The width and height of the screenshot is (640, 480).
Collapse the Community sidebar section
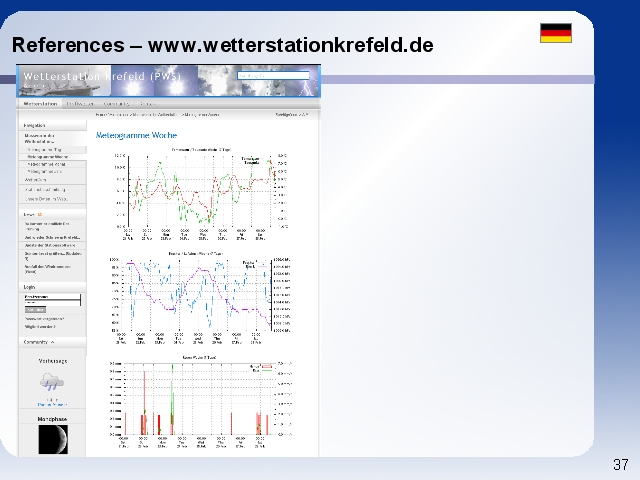53,342
